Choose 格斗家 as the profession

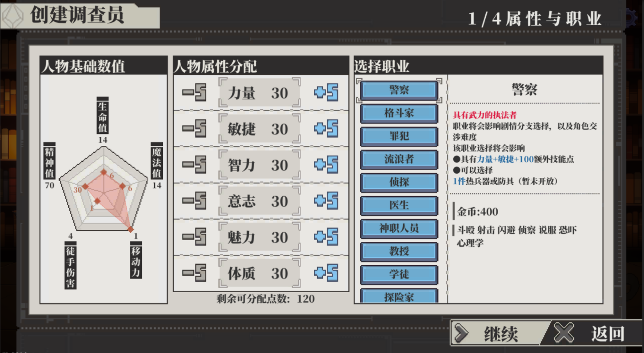(399, 113)
